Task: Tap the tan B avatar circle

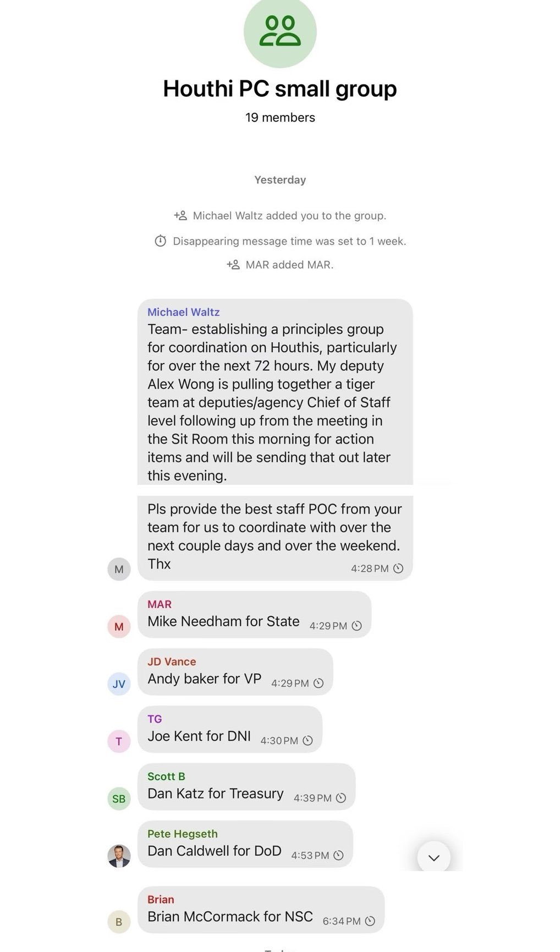Action: (x=119, y=922)
